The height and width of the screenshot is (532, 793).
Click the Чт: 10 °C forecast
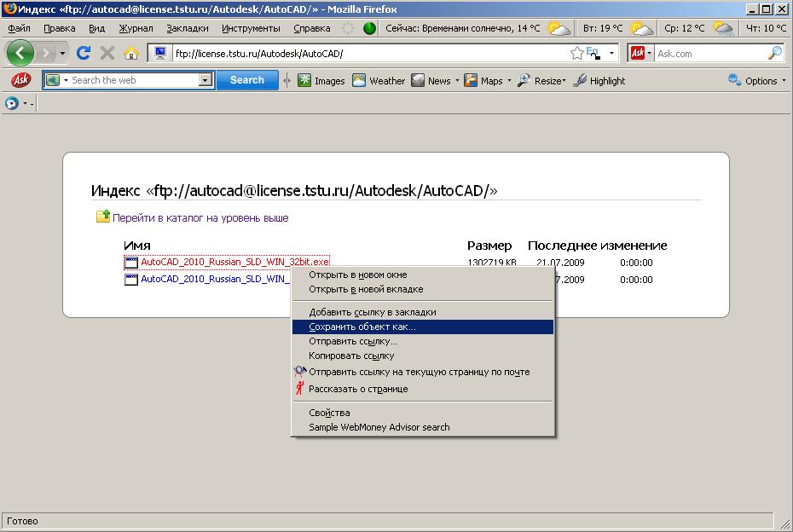coord(767,28)
